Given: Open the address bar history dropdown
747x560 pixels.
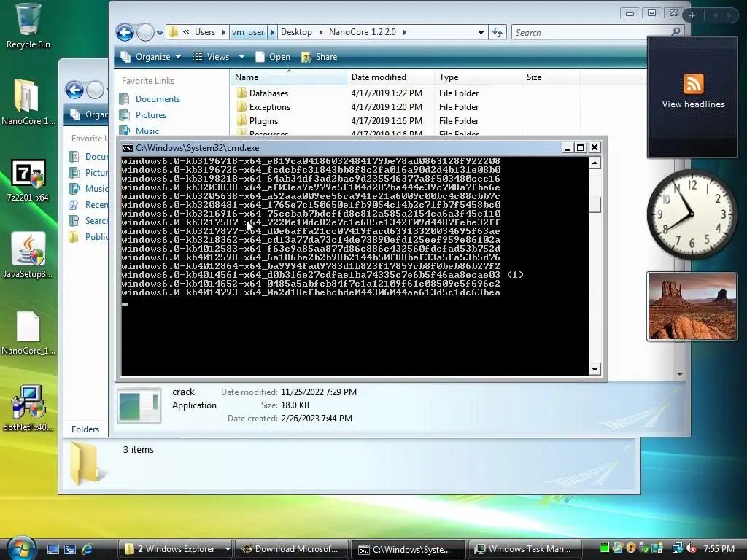Looking at the screenshot, I should point(481,32).
